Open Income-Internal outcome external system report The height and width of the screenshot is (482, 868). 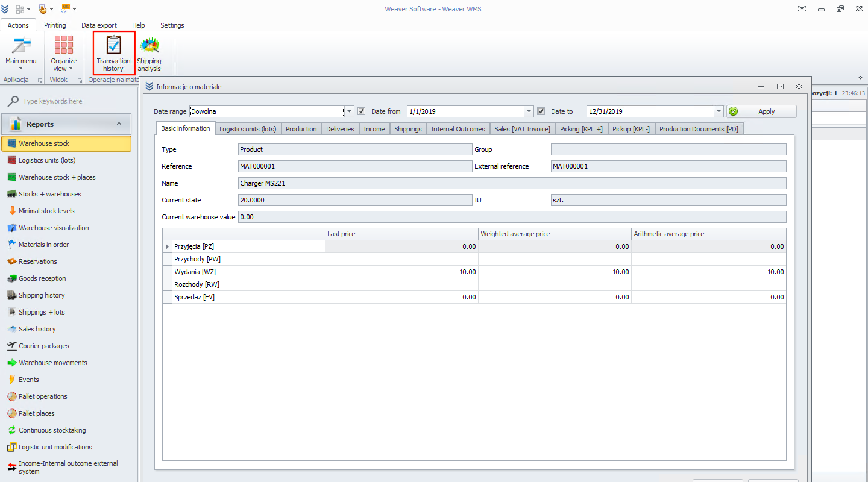click(x=66, y=468)
